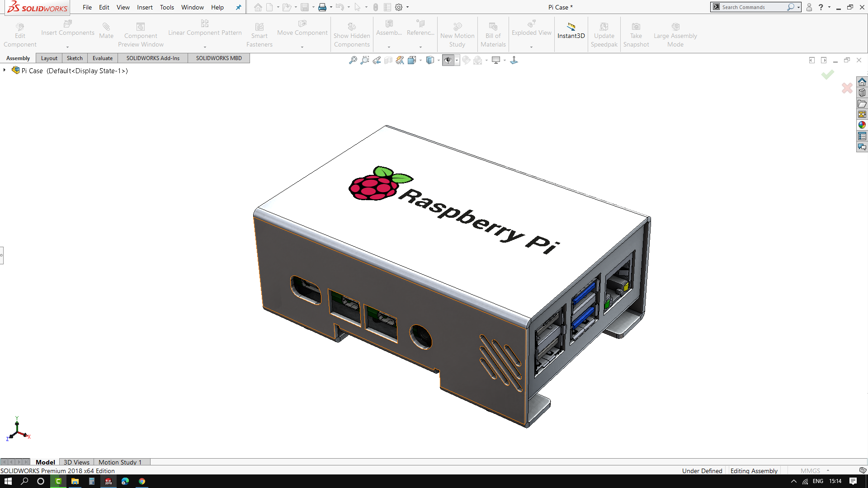
Task: Switch to the Evaluate tab
Action: (103, 58)
